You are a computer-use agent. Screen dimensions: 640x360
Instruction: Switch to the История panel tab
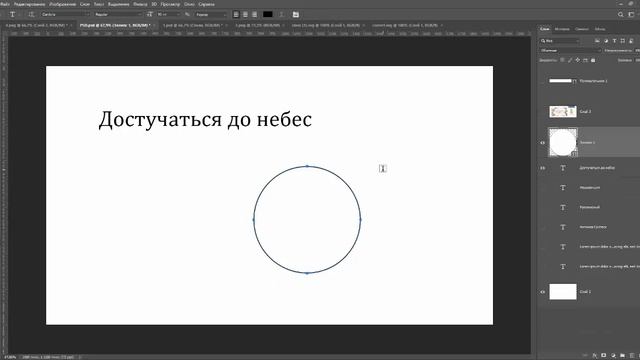coord(562,29)
